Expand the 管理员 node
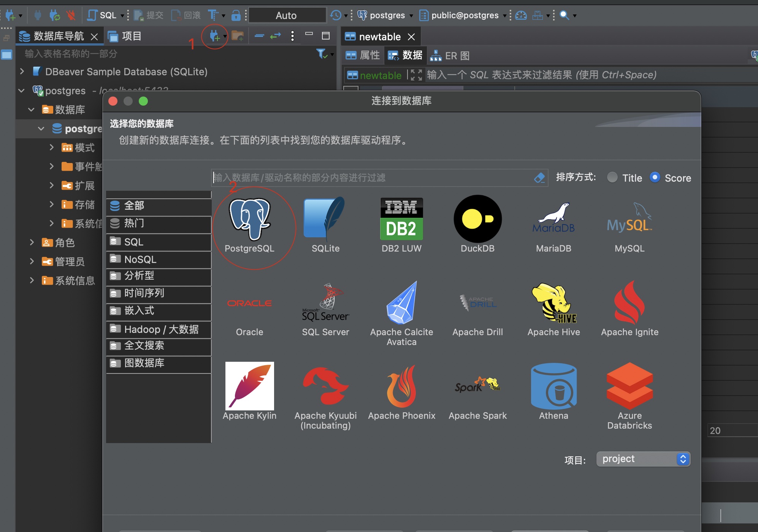Image resolution: width=758 pixels, height=532 pixels. [32, 261]
